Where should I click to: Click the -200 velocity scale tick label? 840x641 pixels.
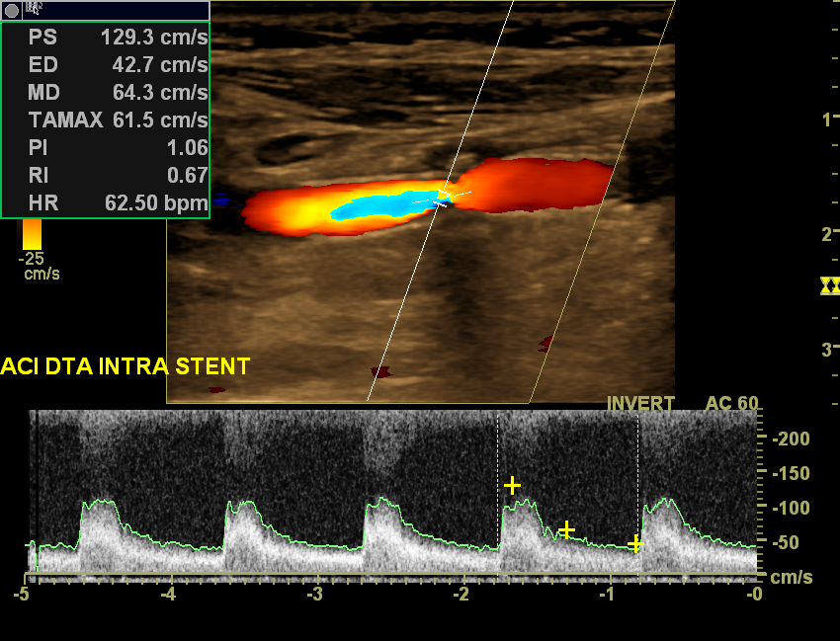(791, 439)
